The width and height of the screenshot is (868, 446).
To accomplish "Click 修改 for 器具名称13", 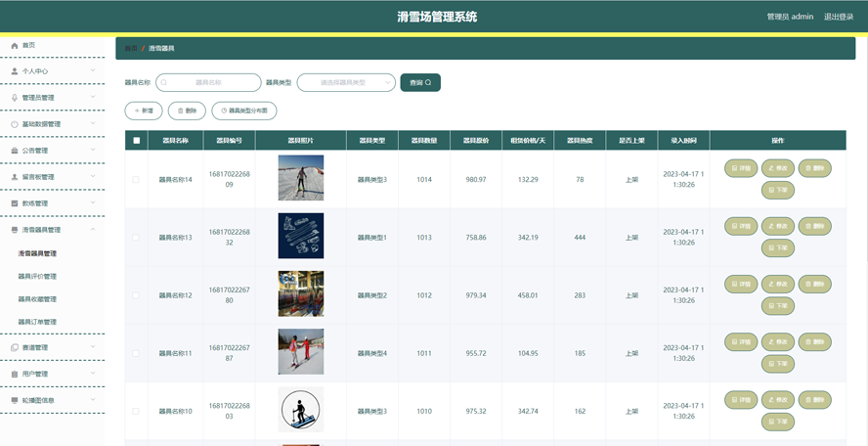I will (778, 226).
